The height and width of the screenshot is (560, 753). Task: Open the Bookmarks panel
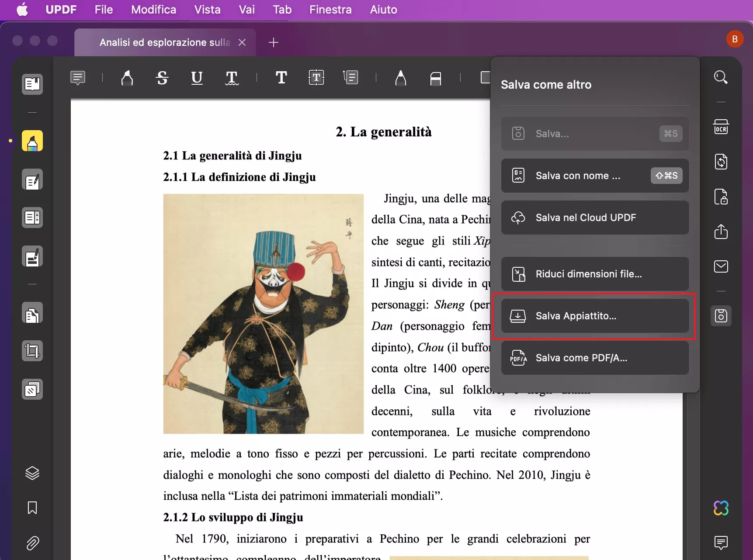[x=32, y=508]
